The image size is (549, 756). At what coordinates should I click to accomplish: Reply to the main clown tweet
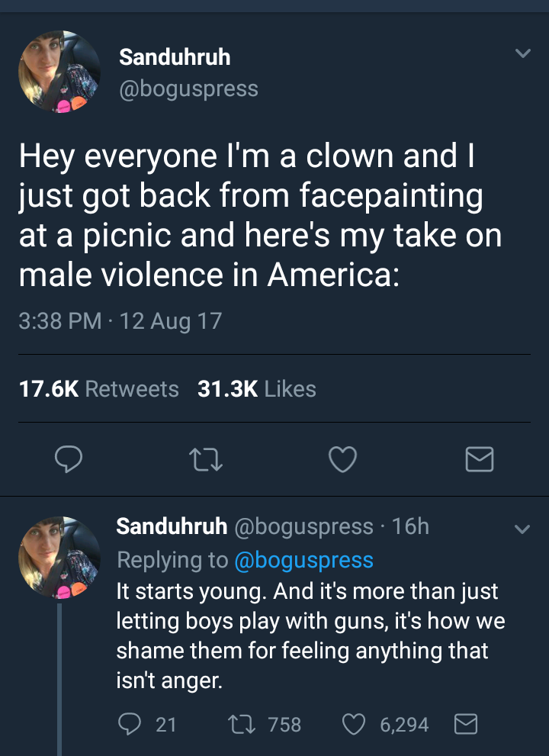coord(69,458)
